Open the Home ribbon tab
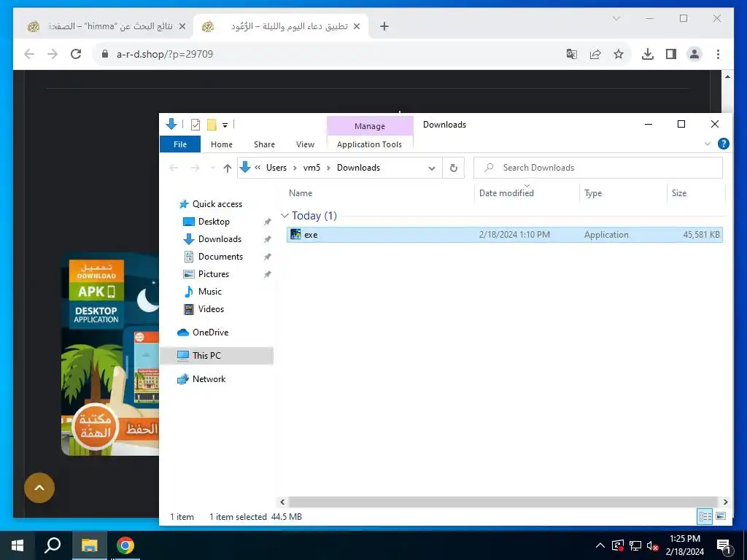The width and height of the screenshot is (747, 560). tap(222, 144)
